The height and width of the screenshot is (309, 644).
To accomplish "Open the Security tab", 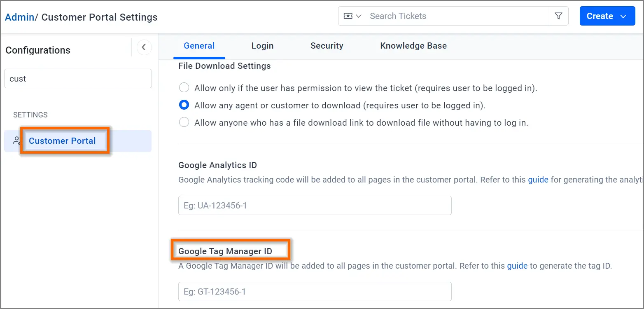I will pos(327,46).
